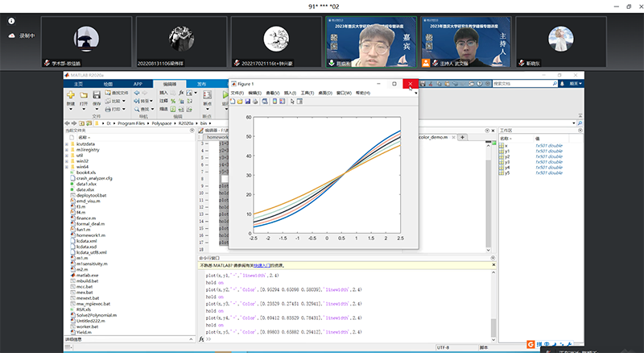The image size is (644, 353).
Task: Open the Help menu in Figure 1
Action: [x=363, y=93]
